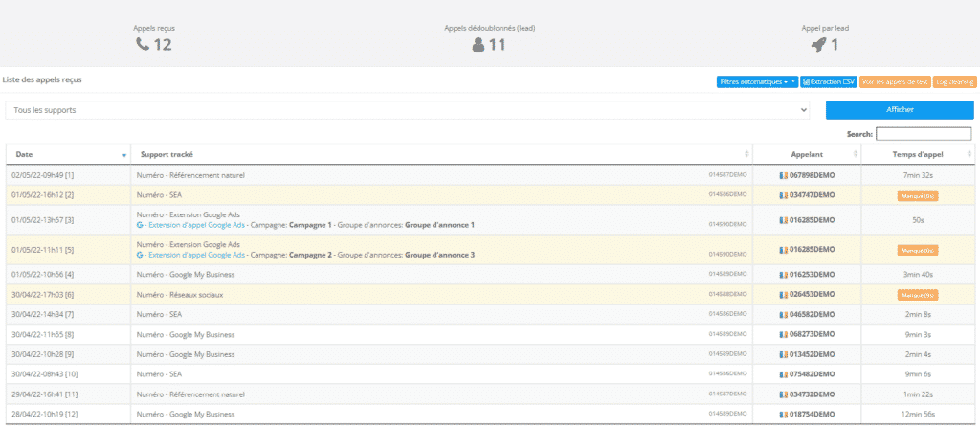Click the icon beside caller 075482DEMO

(784, 374)
